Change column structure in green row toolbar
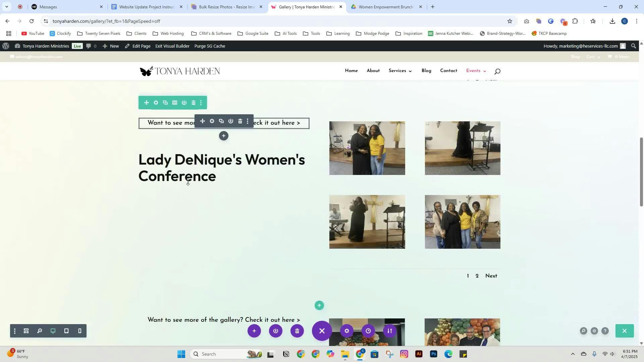Screen dimensions: 644x362 point(175,103)
